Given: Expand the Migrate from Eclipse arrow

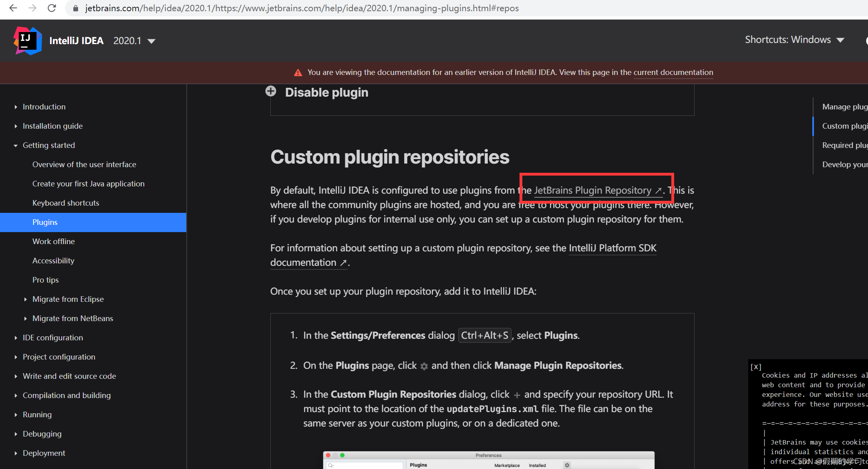Looking at the screenshot, I should click(x=25, y=299).
